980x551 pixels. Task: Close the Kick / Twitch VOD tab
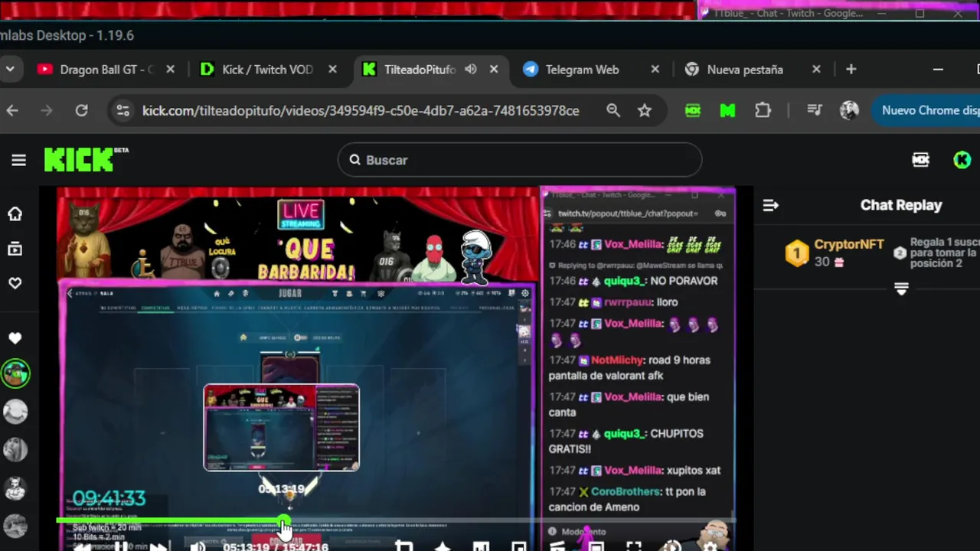(x=332, y=70)
